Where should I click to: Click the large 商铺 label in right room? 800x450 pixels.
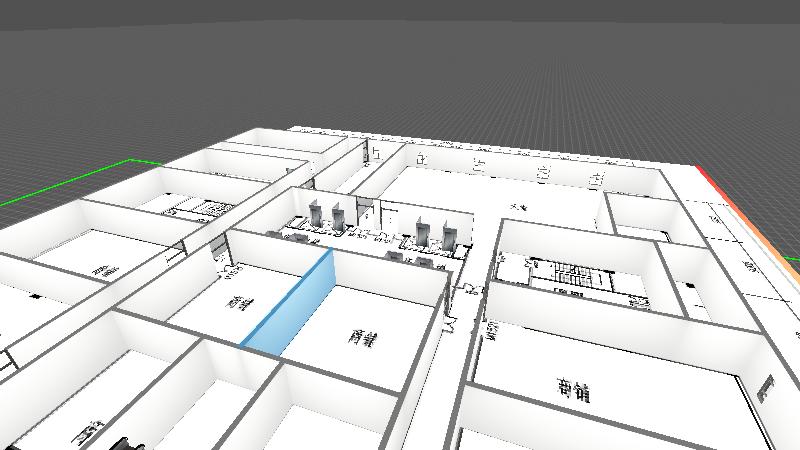[x=573, y=390]
